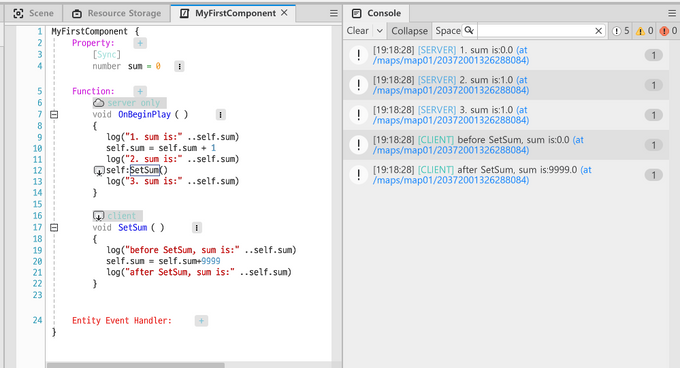This screenshot has height=368, width=680.
Task: Switch to the Resource Storage tab
Action: [116, 13]
